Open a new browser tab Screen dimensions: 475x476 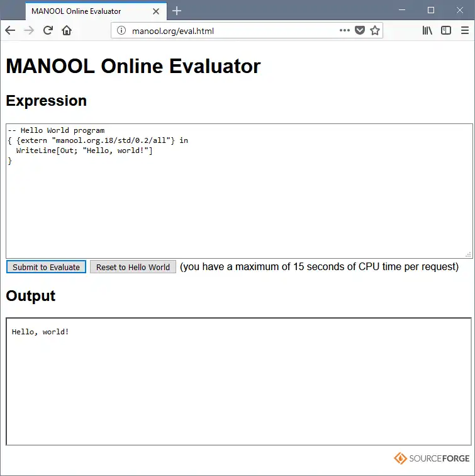(177, 11)
